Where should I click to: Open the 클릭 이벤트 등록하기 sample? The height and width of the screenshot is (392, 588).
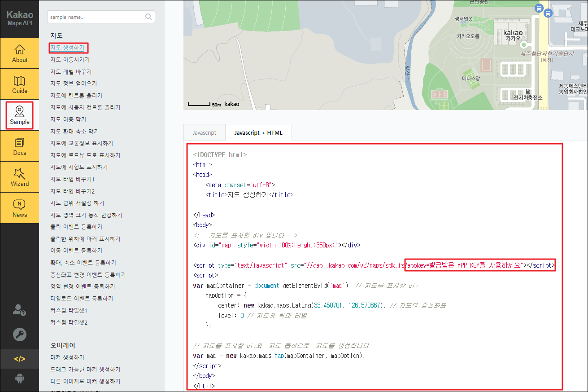pos(76,227)
